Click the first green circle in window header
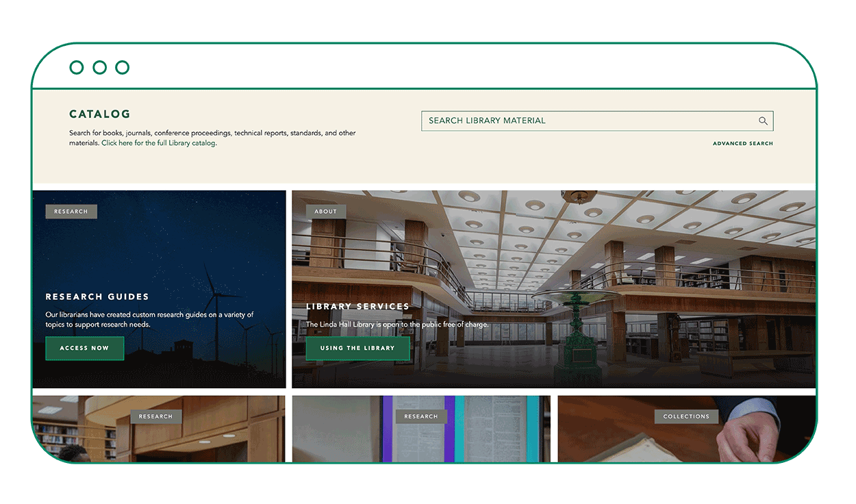Screen dimensions: 856x504 click(x=76, y=67)
